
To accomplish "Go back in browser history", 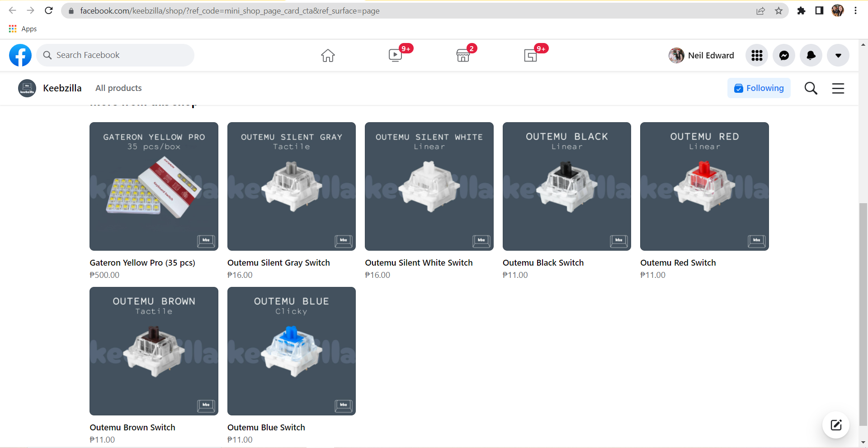I will pyautogui.click(x=12, y=10).
